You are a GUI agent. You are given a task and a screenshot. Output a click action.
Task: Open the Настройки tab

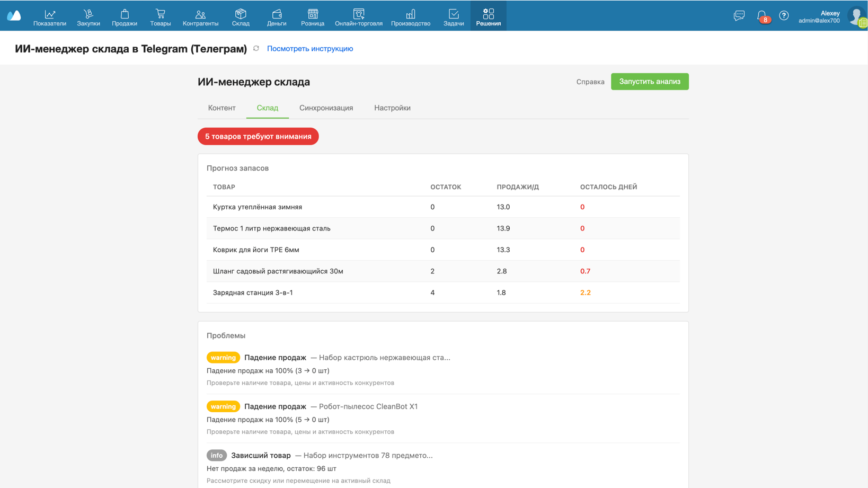[x=392, y=108]
